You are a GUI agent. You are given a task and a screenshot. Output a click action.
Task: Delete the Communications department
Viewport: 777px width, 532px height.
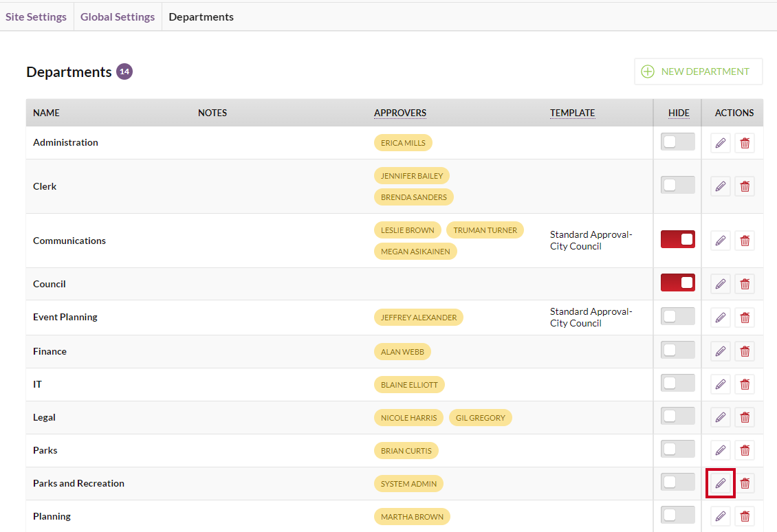[x=745, y=241]
